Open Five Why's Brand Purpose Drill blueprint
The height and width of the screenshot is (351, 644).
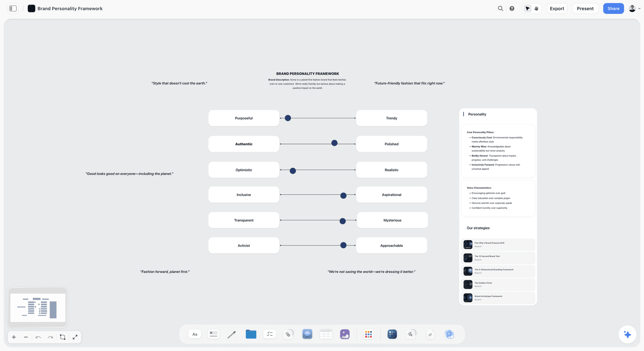(x=498, y=244)
